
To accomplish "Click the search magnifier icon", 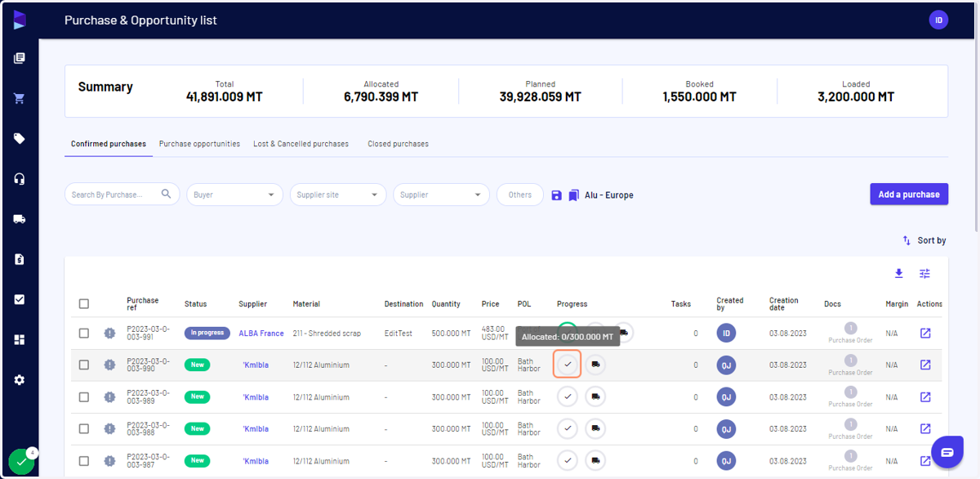I will [167, 195].
